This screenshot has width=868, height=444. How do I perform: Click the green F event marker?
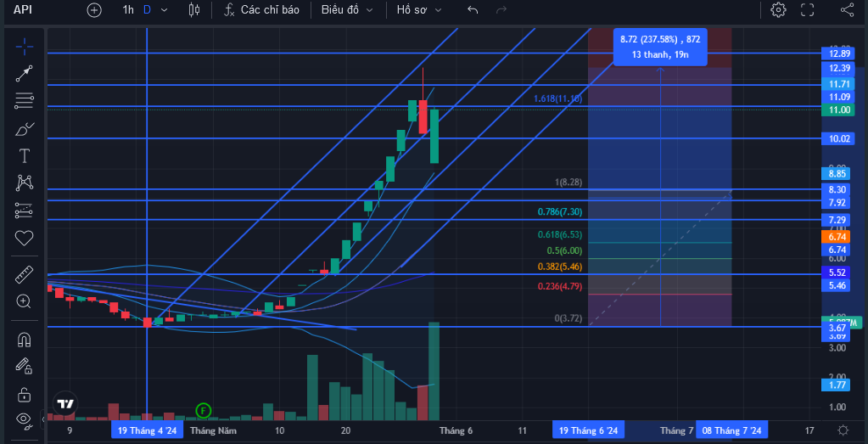point(204,411)
